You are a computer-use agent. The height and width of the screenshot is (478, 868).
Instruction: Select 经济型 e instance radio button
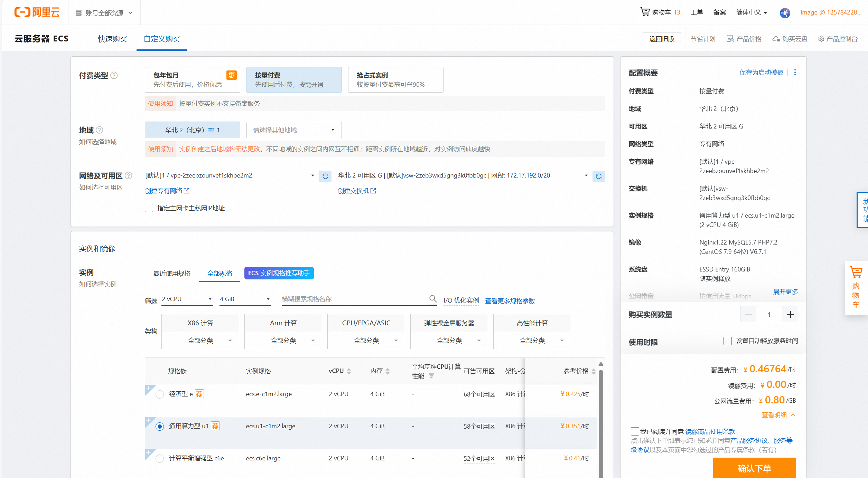[160, 394]
